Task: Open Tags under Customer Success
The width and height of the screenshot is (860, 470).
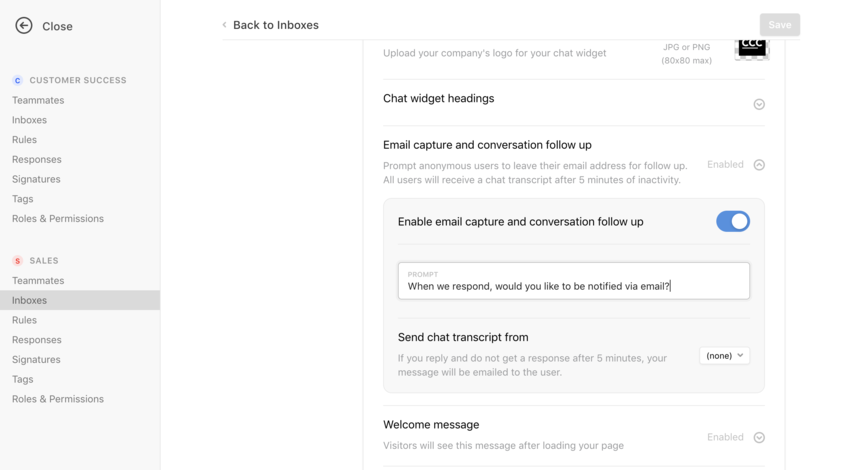Action: coord(22,199)
